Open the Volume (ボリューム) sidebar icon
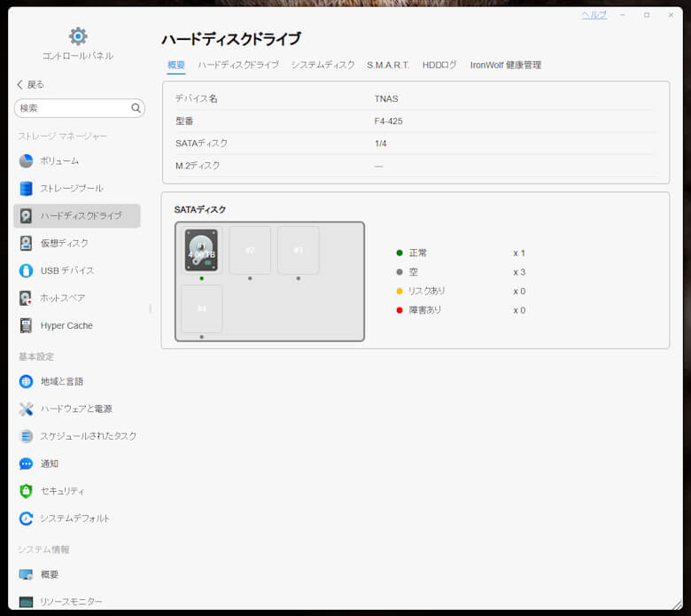691x616 pixels. point(26,161)
